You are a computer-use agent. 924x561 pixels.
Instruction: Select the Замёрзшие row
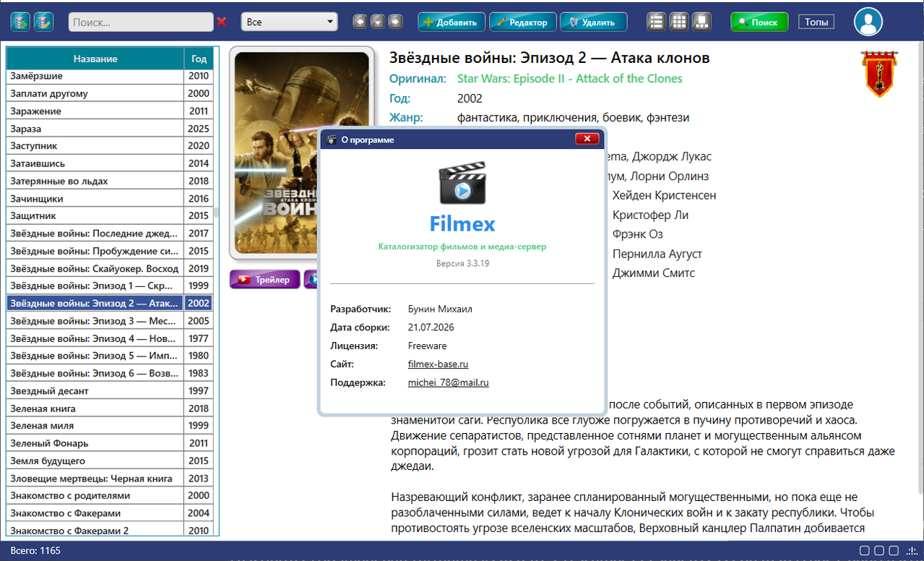coord(110,76)
